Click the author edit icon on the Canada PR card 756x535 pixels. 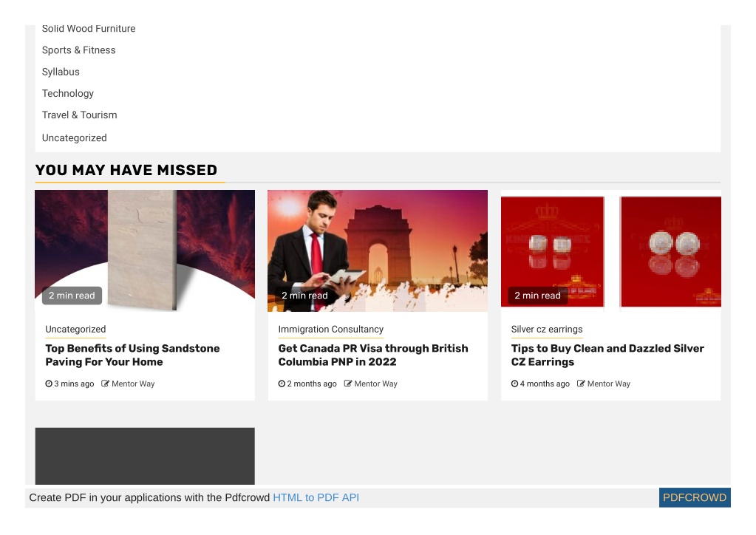[x=348, y=384]
